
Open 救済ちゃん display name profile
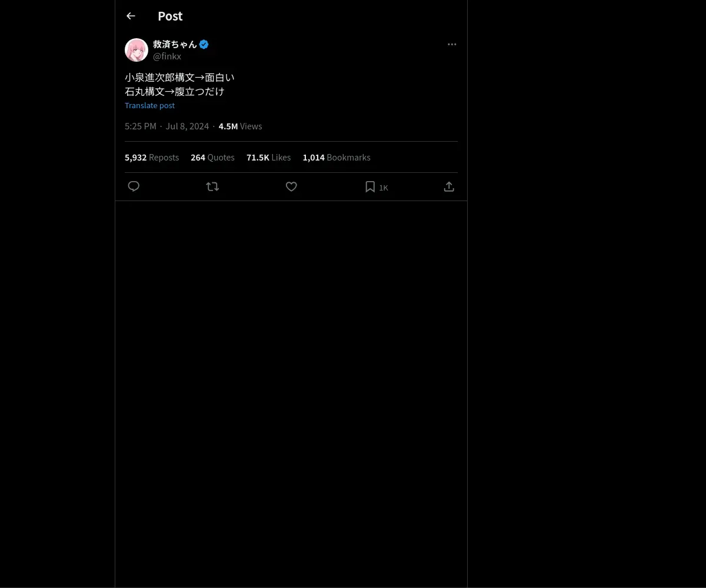175,44
